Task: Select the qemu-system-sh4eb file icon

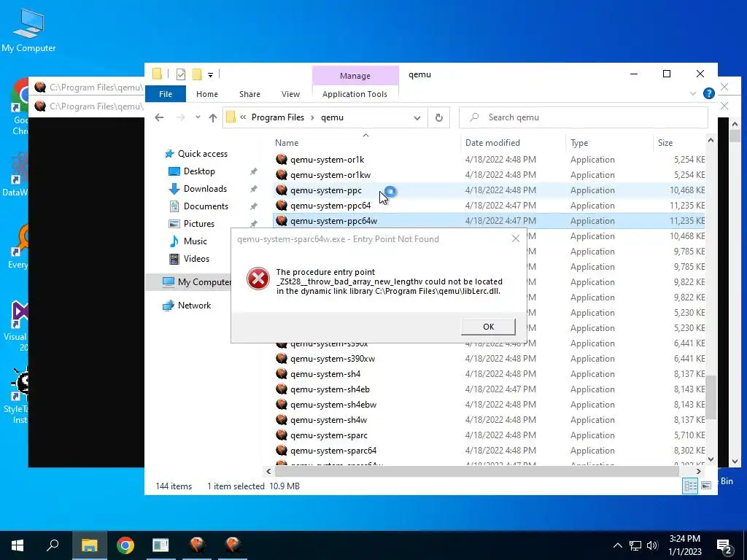Action: (282, 389)
